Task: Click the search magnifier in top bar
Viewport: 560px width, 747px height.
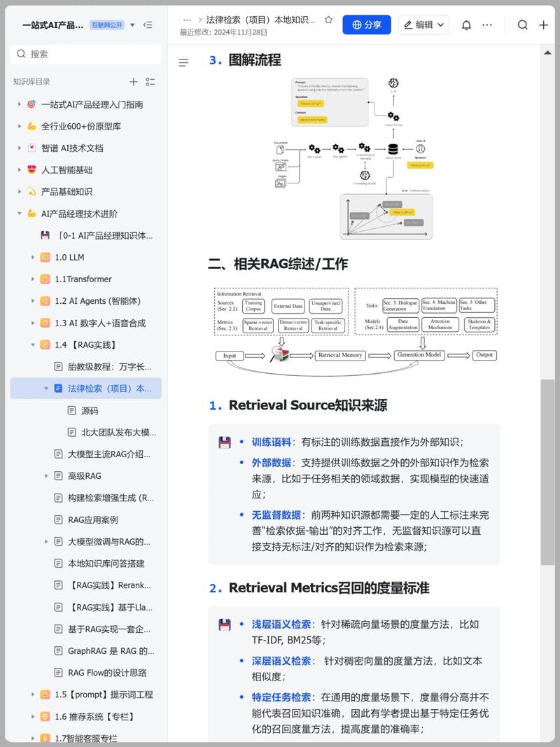Action: [522, 25]
